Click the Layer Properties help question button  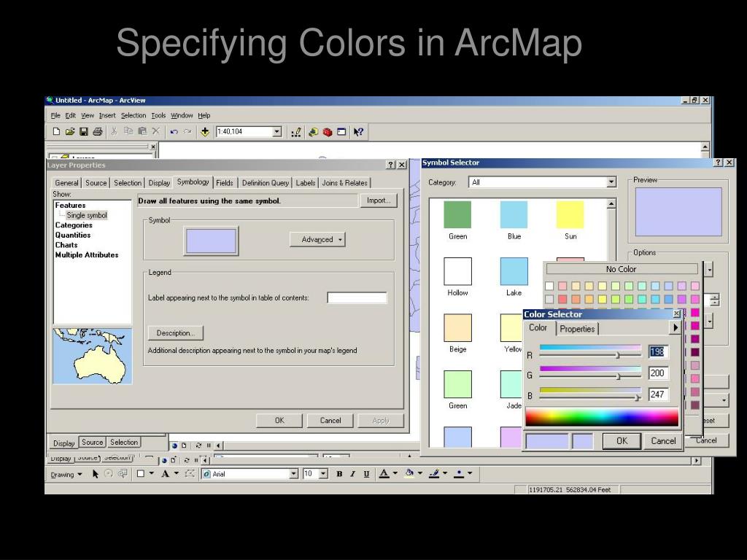click(391, 164)
